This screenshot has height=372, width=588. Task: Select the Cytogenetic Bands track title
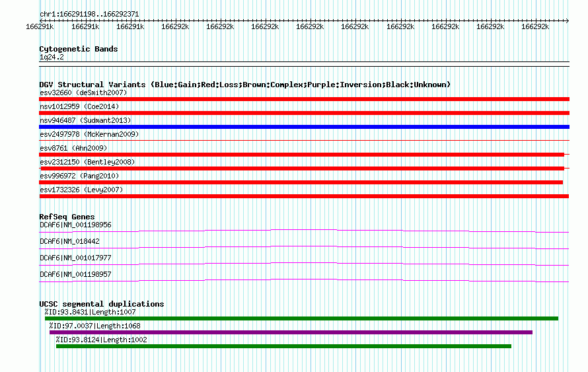[x=79, y=49]
